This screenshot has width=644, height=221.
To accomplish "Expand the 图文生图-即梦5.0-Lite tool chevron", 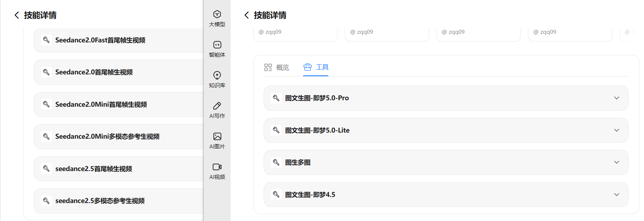I will (x=617, y=130).
